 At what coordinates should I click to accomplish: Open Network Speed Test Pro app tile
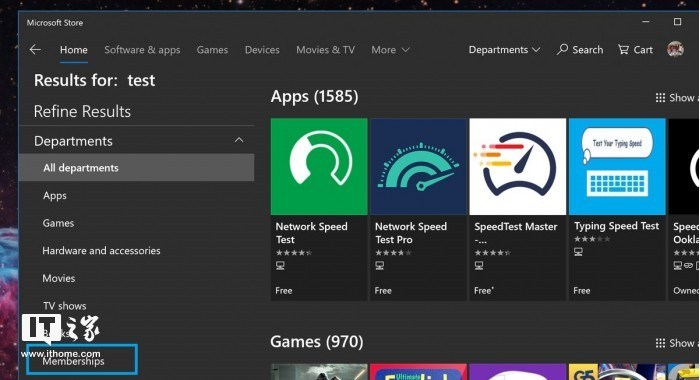(x=418, y=209)
